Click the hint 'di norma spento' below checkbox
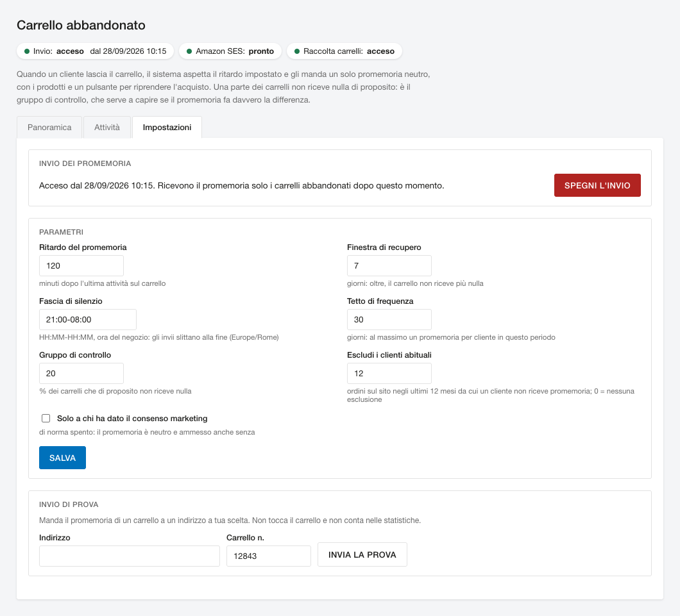 click(x=147, y=432)
